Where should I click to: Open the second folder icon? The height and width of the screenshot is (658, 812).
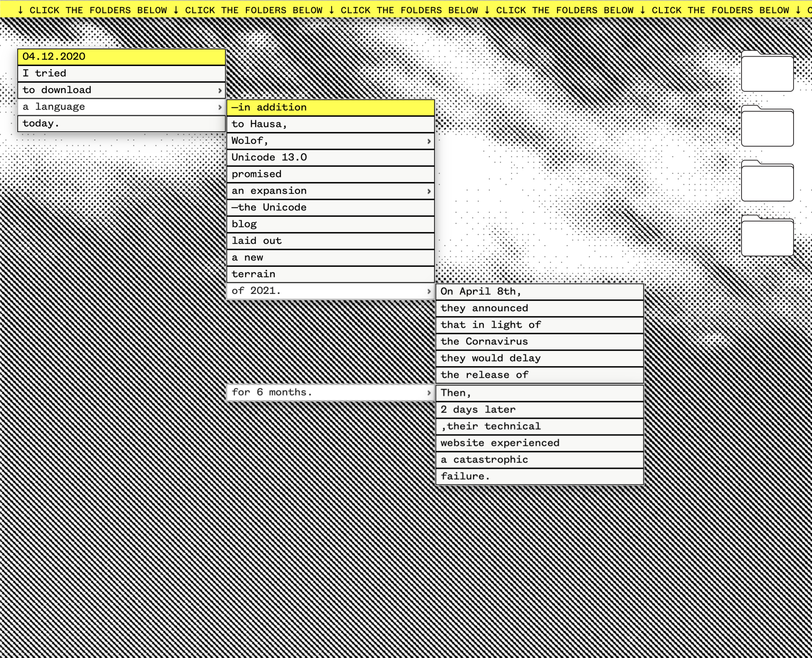click(x=767, y=126)
